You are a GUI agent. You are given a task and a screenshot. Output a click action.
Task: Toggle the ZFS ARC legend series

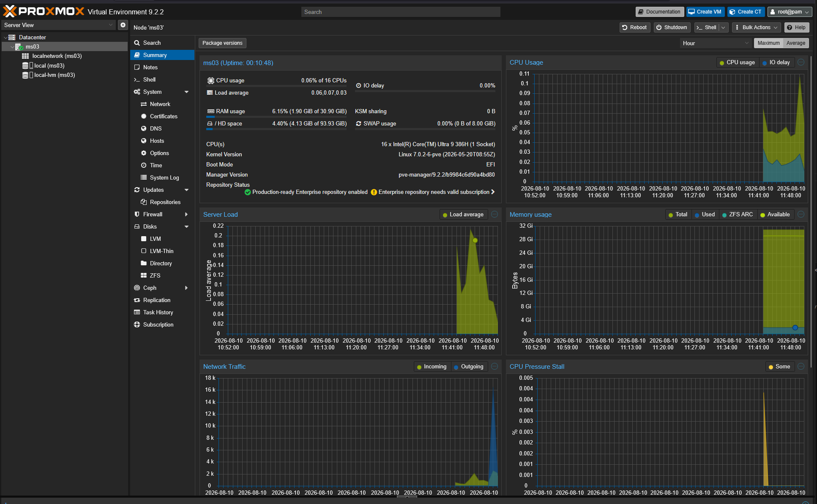point(738,215)
